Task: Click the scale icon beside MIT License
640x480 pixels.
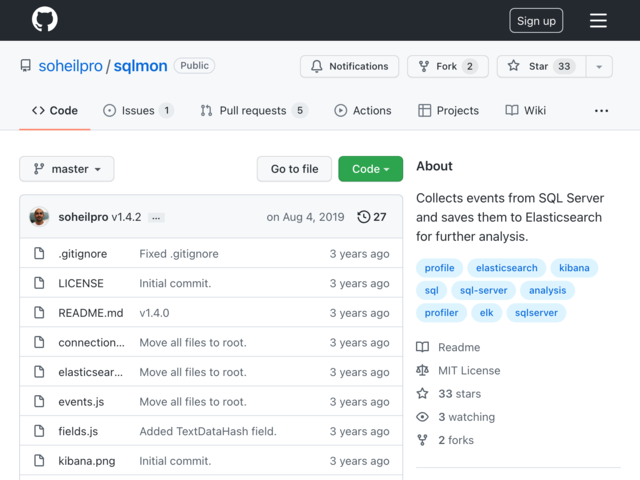Action: (x=422, y=370)
